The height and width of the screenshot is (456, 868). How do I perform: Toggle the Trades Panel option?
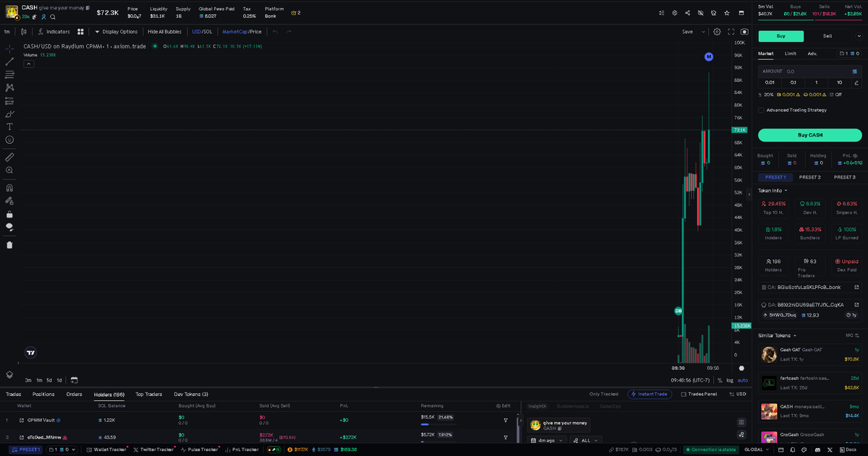698,394
